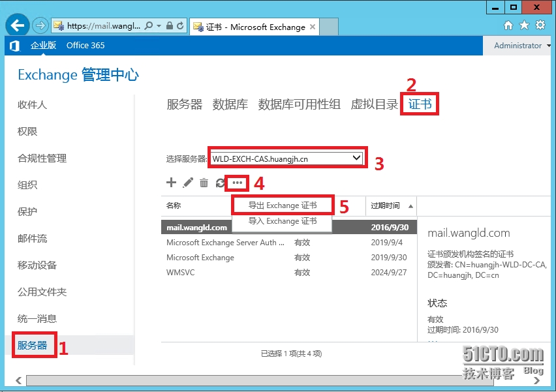Switch to the 虚拟目录 tab
556x392 pixels.
coord(375,104)
